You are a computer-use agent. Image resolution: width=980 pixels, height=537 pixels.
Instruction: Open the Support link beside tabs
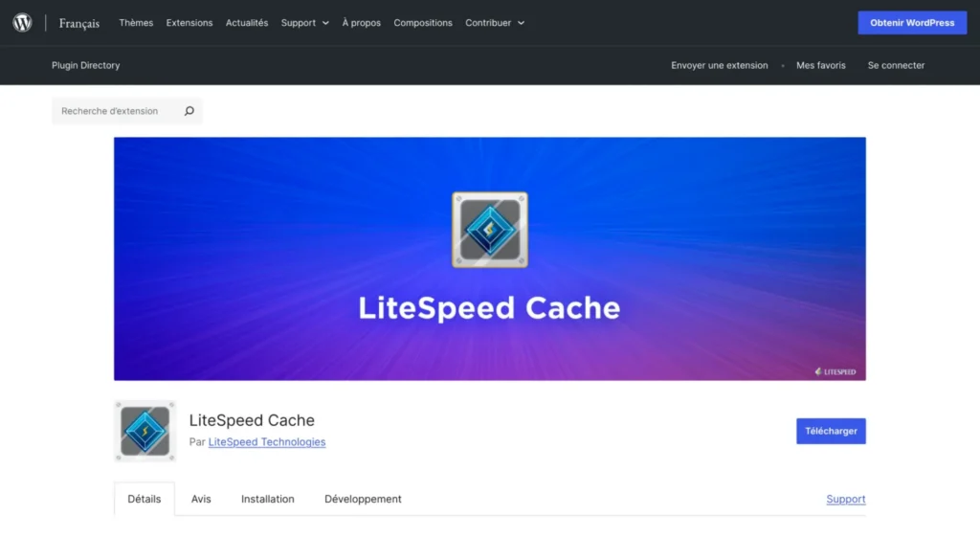click(846, 499)
